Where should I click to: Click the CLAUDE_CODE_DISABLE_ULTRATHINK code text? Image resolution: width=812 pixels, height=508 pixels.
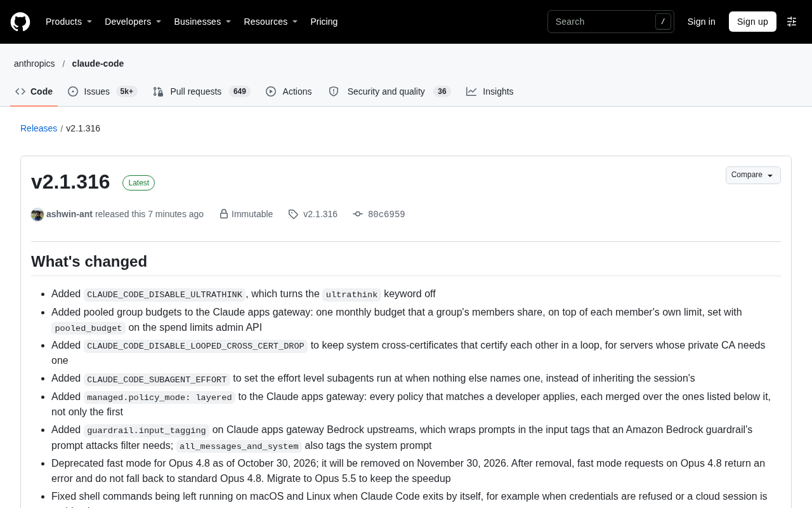164,295
